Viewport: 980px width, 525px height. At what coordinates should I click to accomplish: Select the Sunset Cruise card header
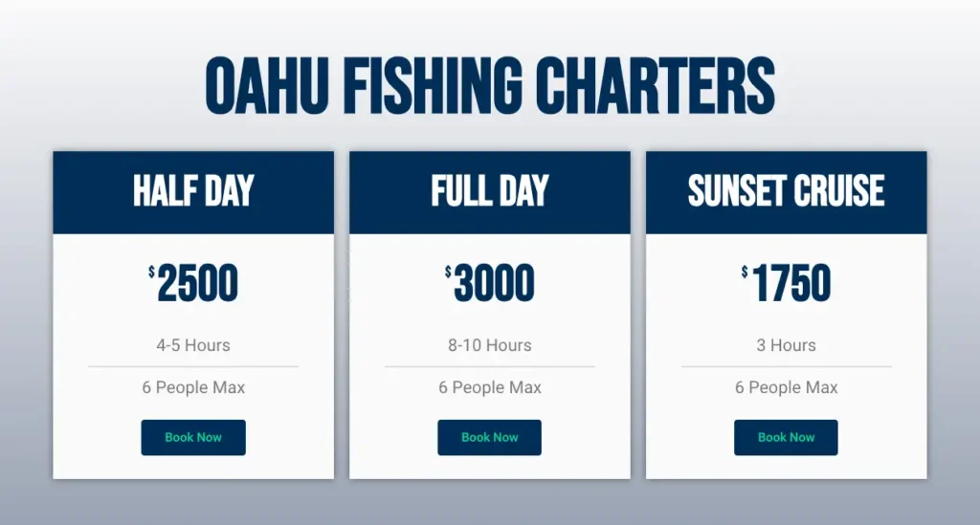[x=786, y=191]
